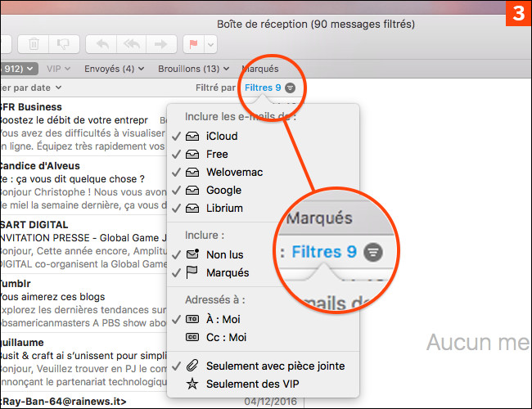Toggle the Non lus filter option
The width and height of the screenshot is (532, 409).
(224, 254)
